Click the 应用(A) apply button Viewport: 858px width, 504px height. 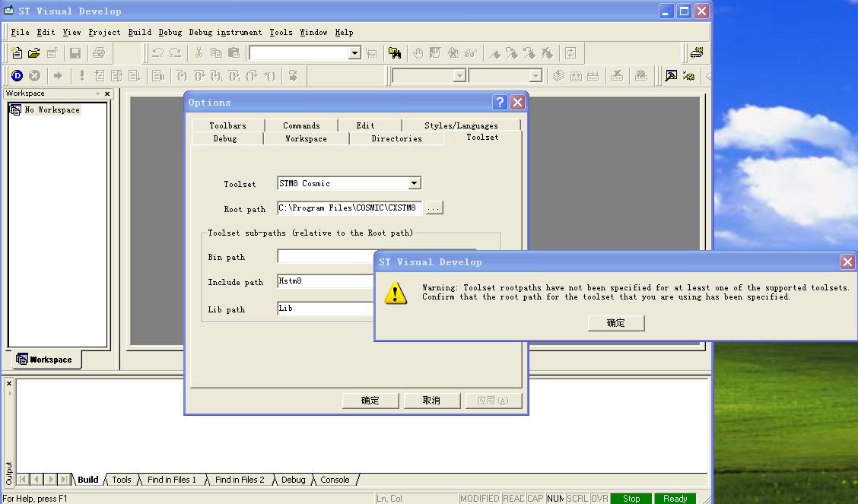point(493,400)
